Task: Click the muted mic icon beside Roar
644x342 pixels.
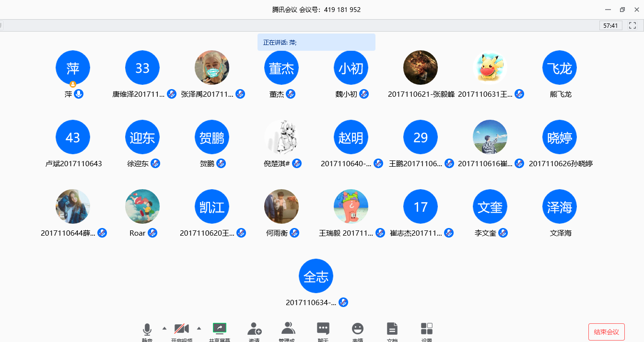Action: tap(152, 233)
